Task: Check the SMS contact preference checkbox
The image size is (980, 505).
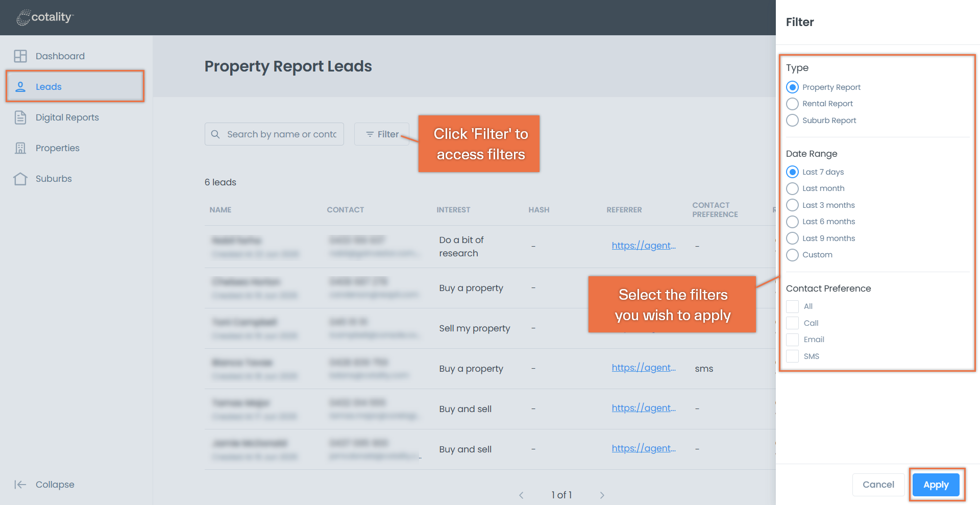Action: 792,356
